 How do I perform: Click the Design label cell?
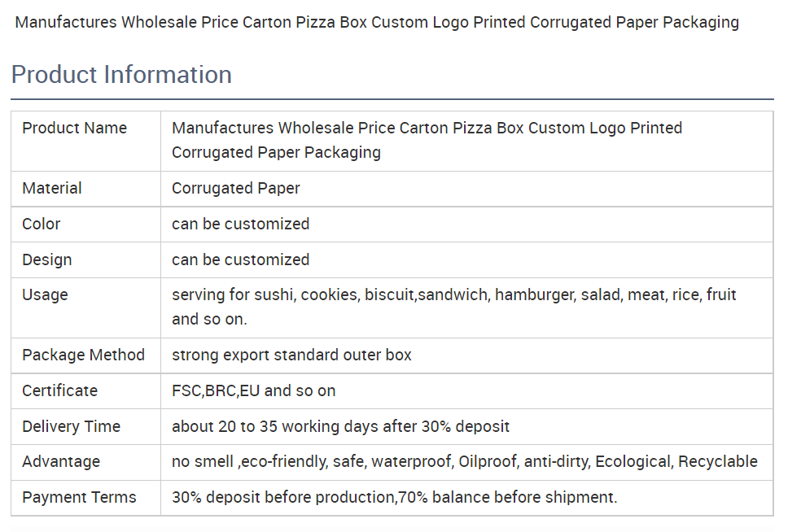point(47,260)
